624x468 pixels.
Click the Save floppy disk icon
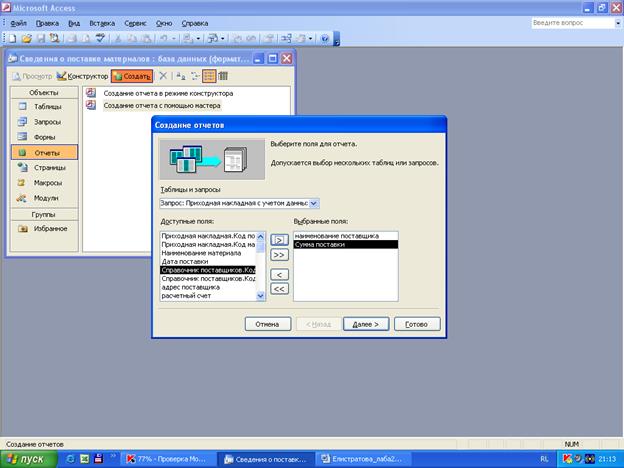click(41, 38)
